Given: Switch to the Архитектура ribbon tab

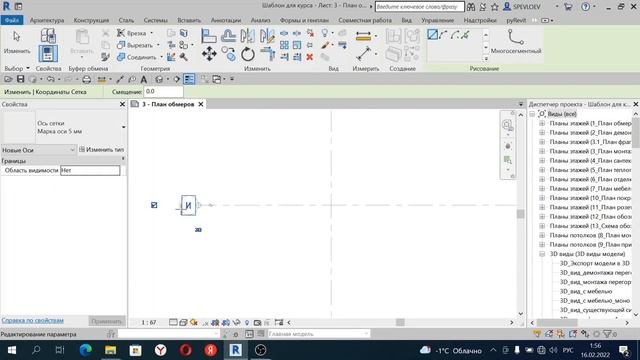Looking at the screenshot, I should 47,20.
